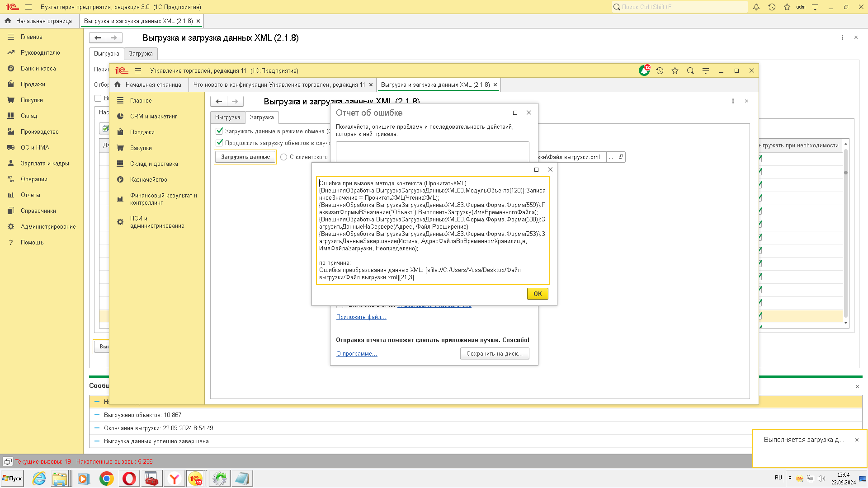Viewport: 868px width, 488px height.
Task: Open hamburger menu in Бухгалтерия title bar
Action: click(x=28, y=7)
